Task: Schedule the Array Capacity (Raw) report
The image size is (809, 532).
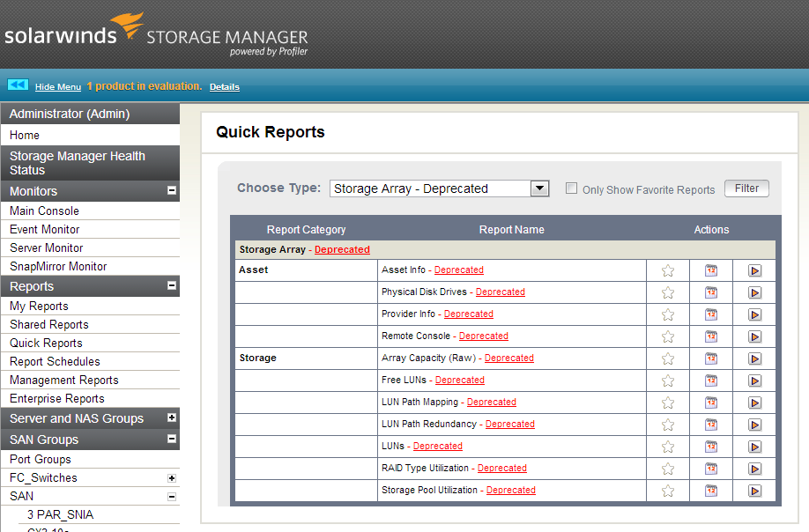Action: coord(711,358)
